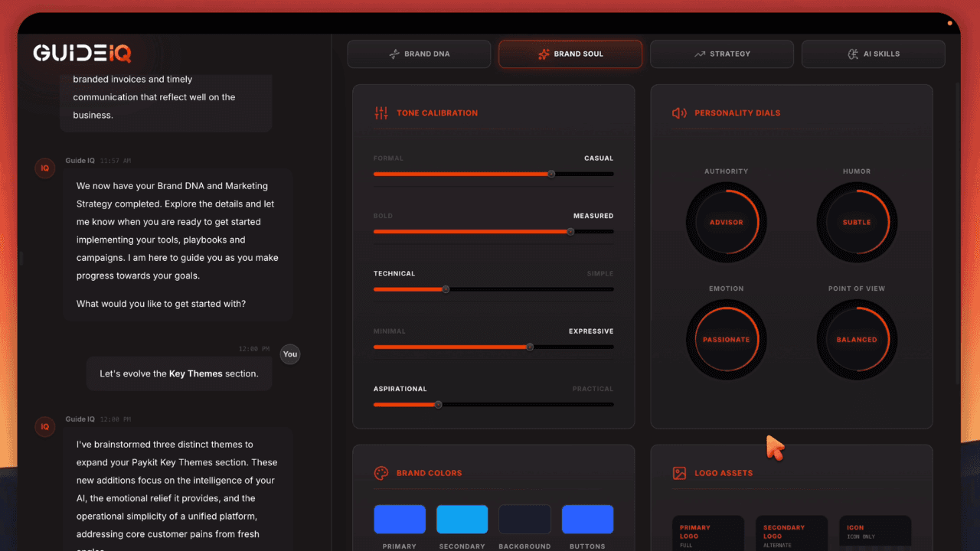Select the Brand Soul tab
Viewport: 980px width, 551px height.
pos(570,54)
